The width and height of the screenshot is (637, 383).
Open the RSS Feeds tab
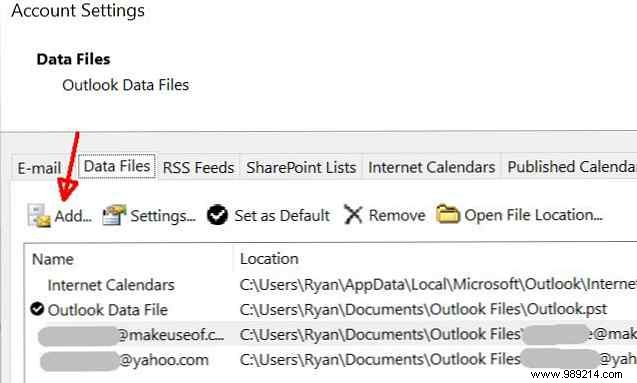[x=198, y=168]
